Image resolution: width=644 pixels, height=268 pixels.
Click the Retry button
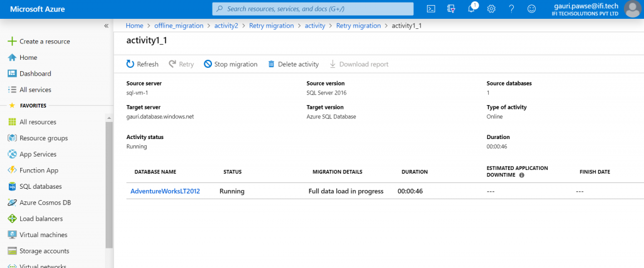pos(181,64)
